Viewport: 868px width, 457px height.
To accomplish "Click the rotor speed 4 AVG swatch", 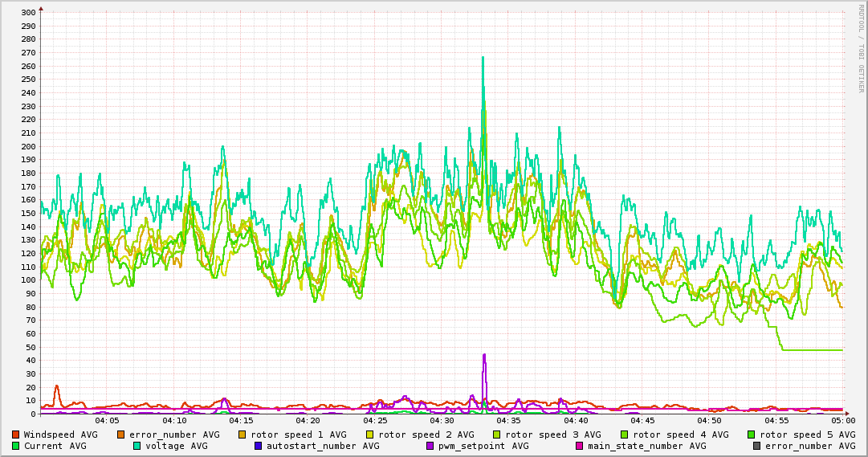I will (625, 435).
